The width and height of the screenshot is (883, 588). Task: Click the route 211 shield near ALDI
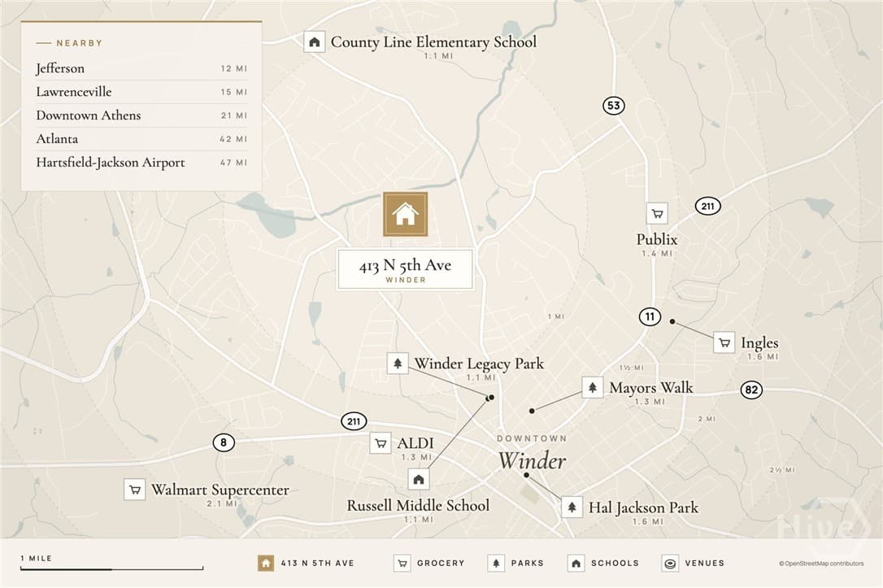(x=354, y=421)
